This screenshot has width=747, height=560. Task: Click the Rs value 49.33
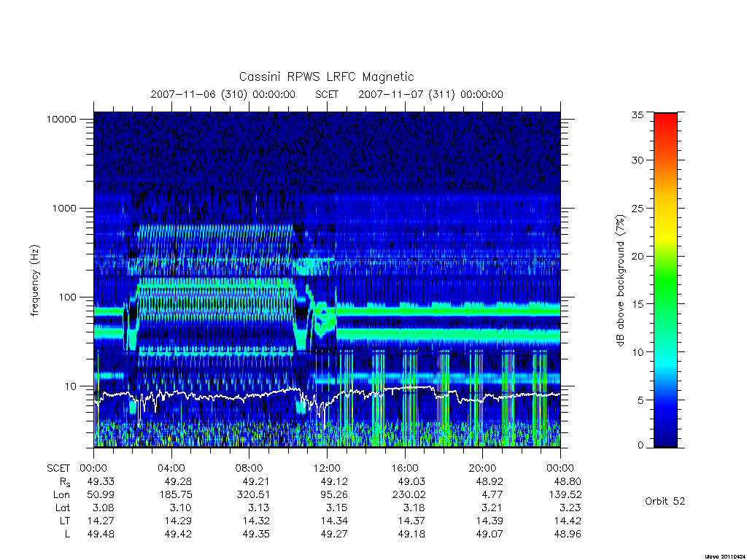[x=101, y=481]
